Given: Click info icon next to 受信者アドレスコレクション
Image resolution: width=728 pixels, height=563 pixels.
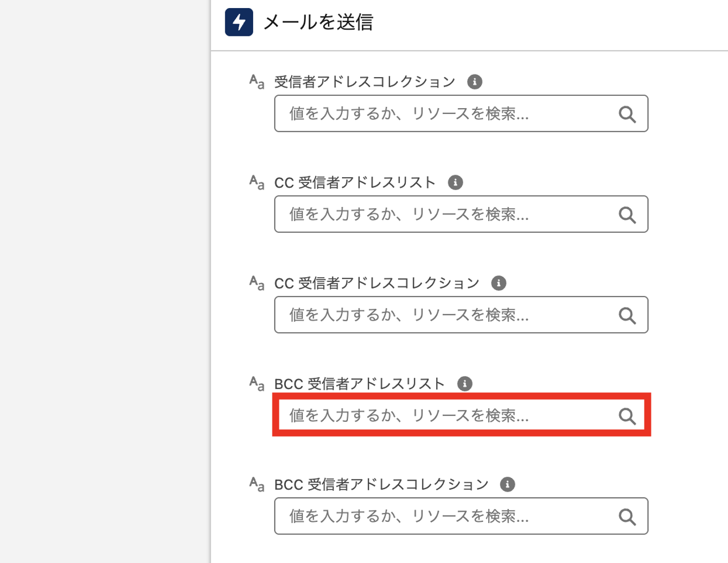Looking at the screenshot, I should 474,82.
